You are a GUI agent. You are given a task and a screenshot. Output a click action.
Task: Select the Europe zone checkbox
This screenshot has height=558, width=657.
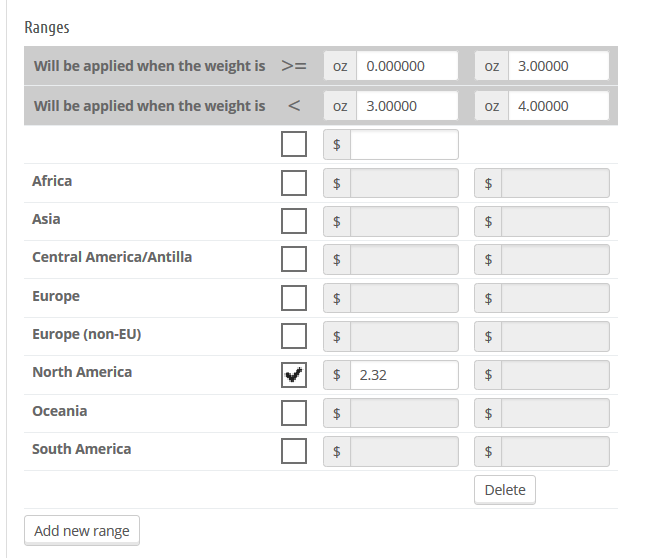(294, 298)
